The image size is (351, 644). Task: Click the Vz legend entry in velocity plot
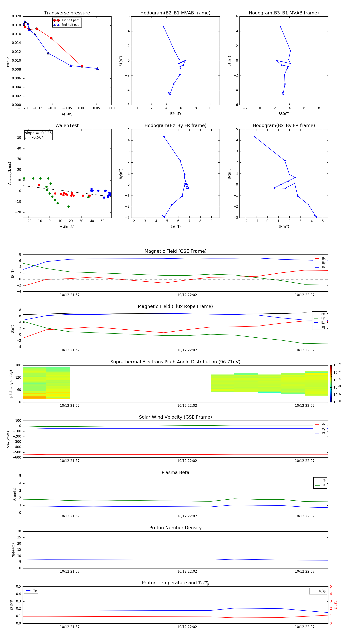(x=320, y=433)
